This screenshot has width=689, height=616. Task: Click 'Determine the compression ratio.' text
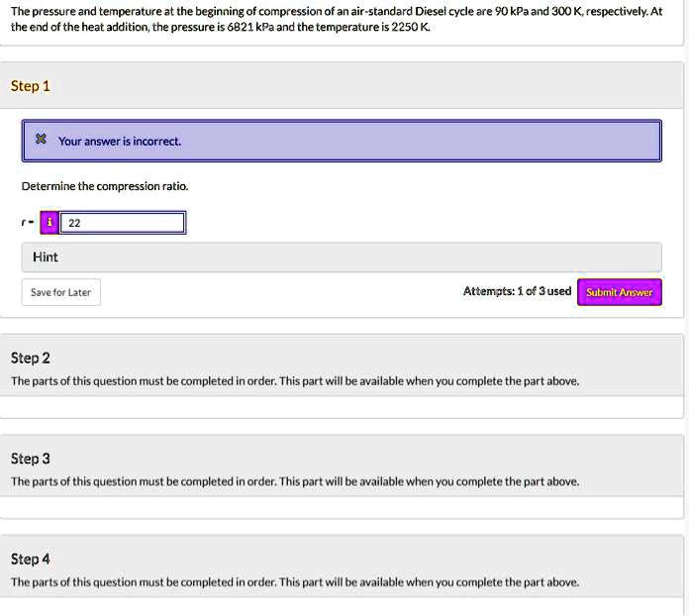pos(105,186)
